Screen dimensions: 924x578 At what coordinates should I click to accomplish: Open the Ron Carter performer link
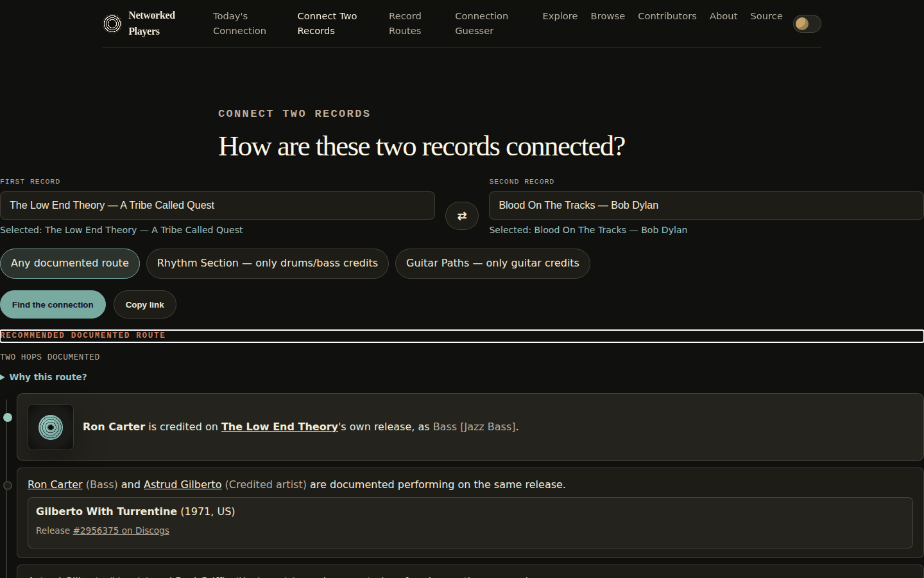tap(55, 485)
